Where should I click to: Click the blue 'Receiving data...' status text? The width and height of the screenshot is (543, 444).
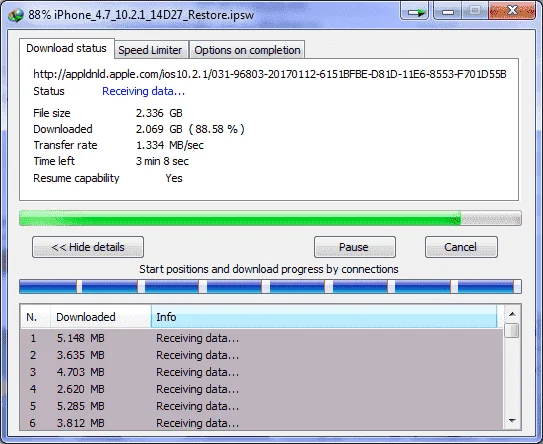143,91
